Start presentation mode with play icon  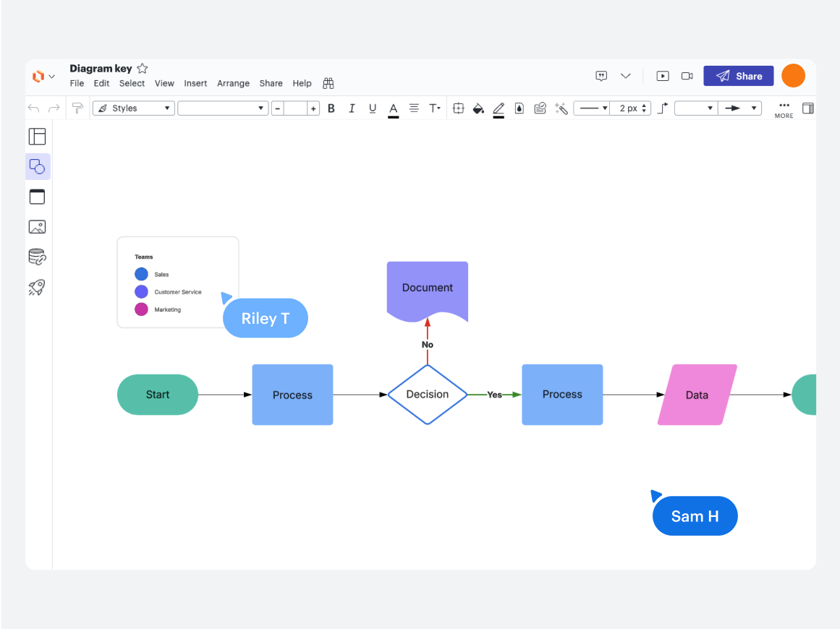[x=662, y=76]
